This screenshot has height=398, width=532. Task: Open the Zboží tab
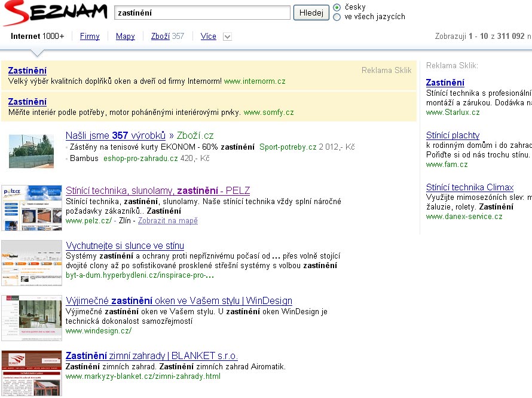point(160,37)
